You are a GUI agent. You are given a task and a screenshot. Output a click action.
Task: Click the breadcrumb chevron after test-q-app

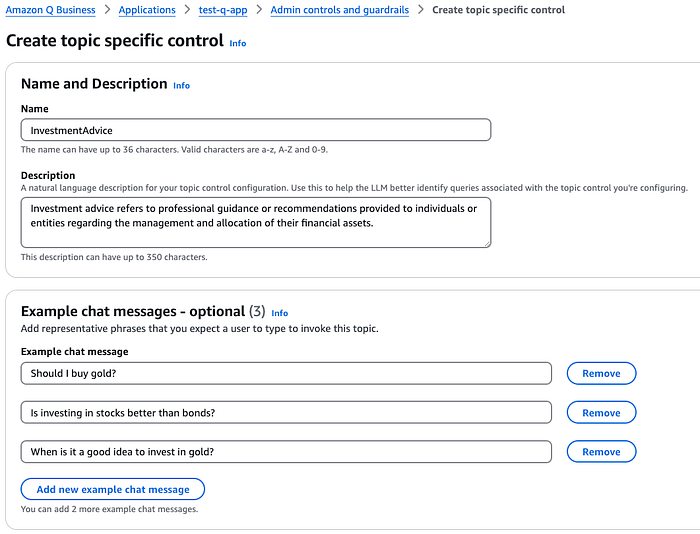tap(259, 10)
